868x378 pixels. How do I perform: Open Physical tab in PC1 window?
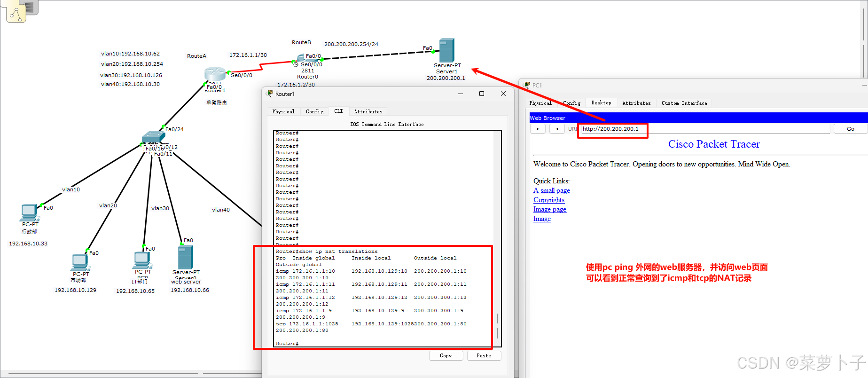coord(540,103)
